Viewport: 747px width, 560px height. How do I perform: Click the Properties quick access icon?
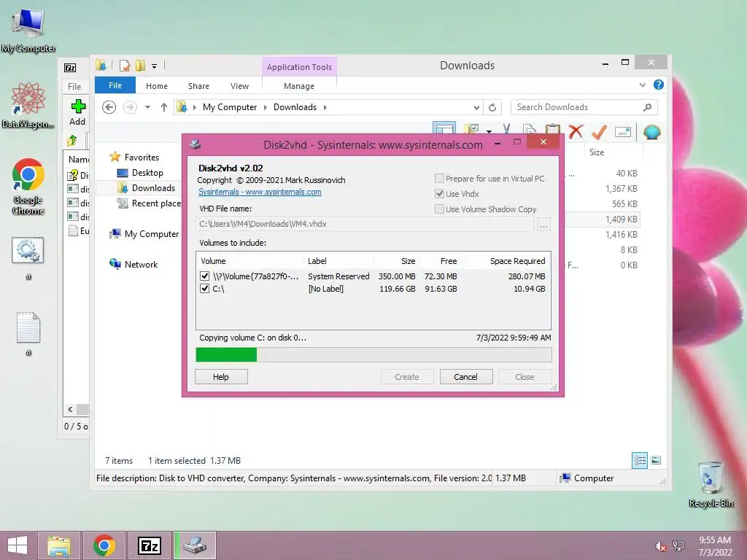click(124, 66)
